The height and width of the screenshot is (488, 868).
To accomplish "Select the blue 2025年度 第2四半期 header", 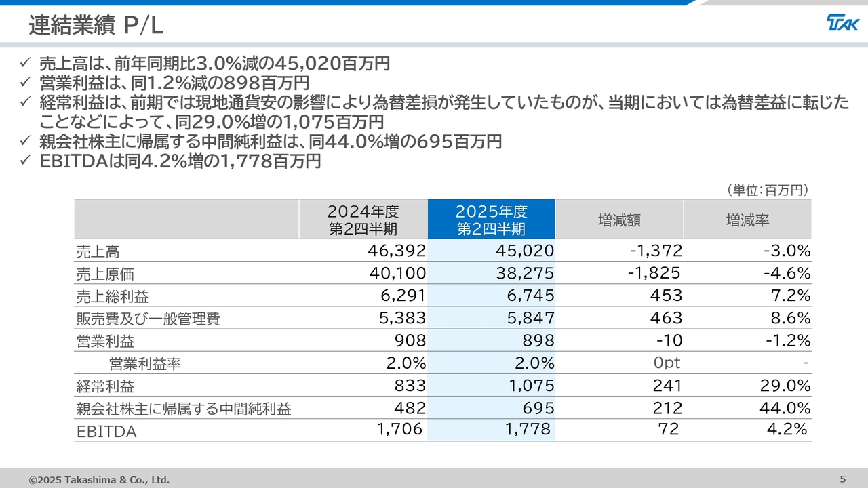I will [x=491, y=219].
